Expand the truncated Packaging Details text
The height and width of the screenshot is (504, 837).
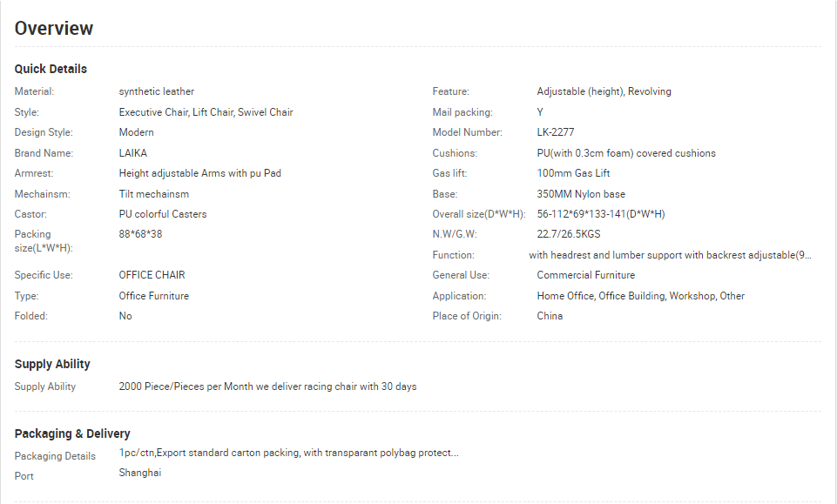pos(289,453)
